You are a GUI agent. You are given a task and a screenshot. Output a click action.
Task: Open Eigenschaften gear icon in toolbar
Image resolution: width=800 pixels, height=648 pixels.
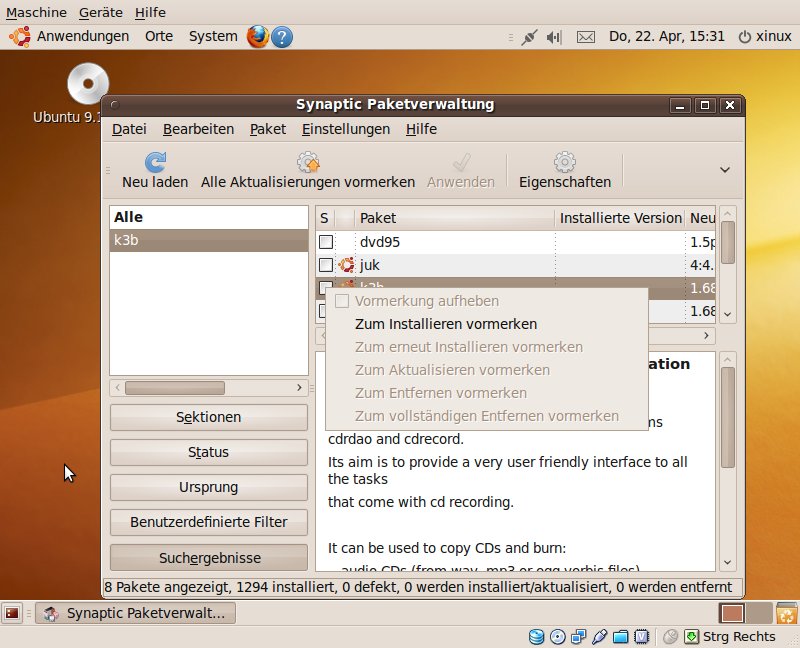[x=564, y=162]
